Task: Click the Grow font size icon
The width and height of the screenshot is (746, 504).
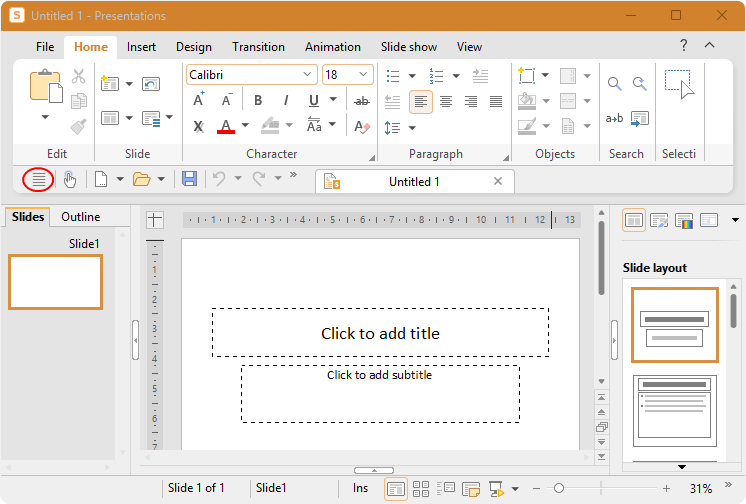Action: (x=199, y=100)
